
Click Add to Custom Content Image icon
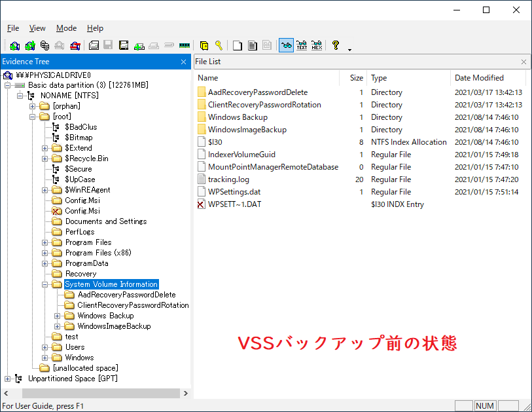tap(139, 45)
